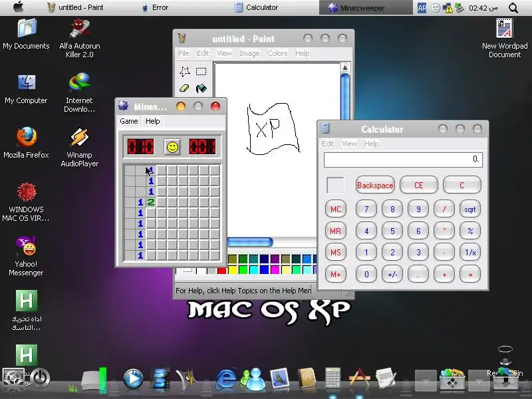Switch to Calculator in the top bar
This screenshot has width=532, height=399.
coord(257,7)
